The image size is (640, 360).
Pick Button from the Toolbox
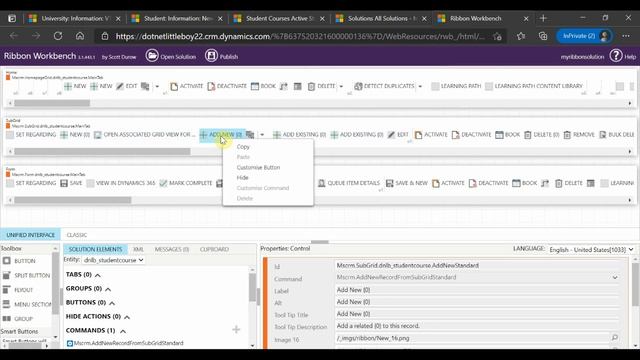click(19, 261)
